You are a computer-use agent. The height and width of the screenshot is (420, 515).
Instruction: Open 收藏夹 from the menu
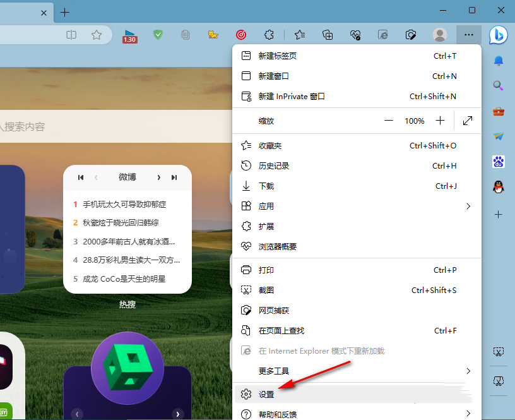click(357, 146)
